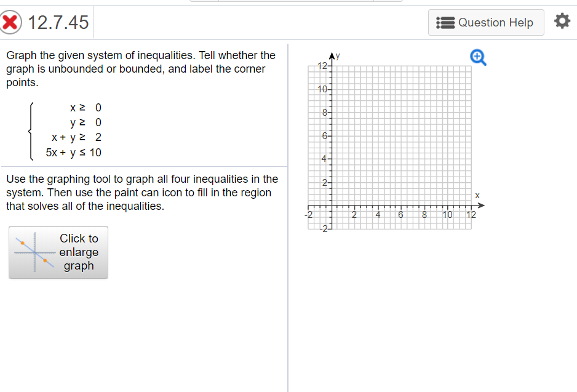Click the graph origin where axes intersect
This screenshot has width=577, height=392.
332,205
